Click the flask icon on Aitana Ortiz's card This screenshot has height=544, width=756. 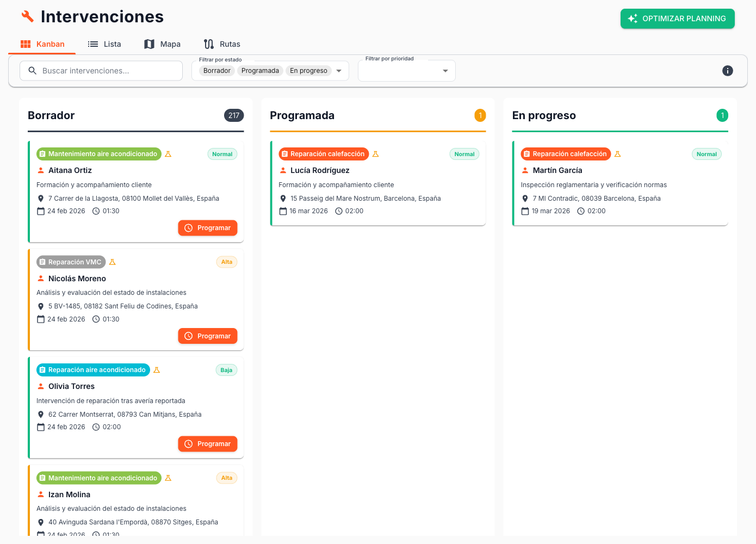(168, 154)
